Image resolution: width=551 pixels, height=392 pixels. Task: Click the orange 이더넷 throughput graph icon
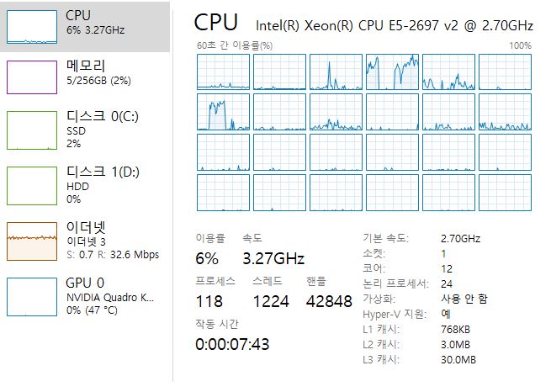pyautogui.click(x=32, y=241)
